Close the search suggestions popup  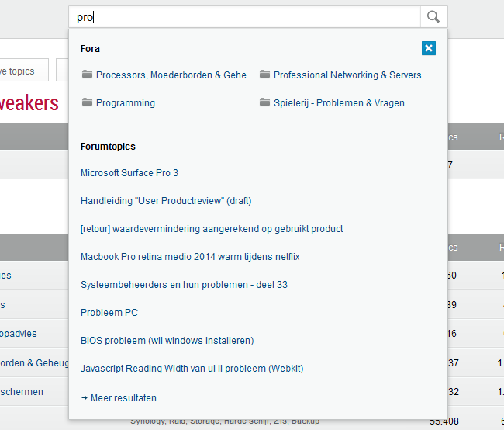429,48
